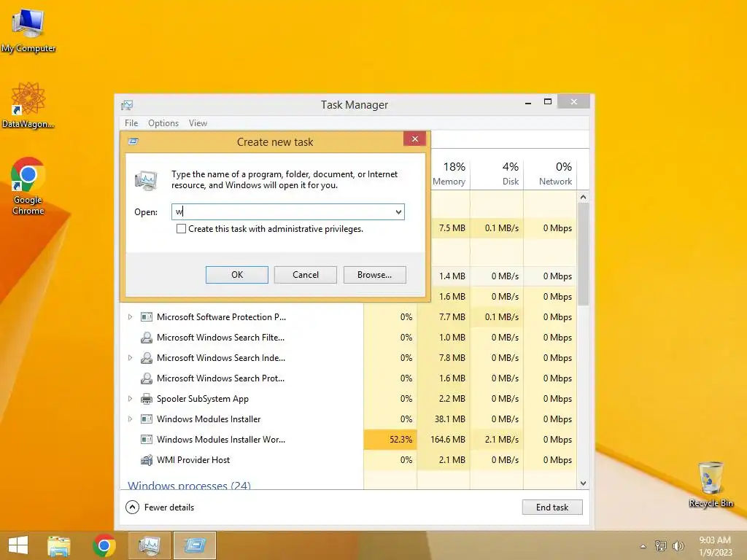The image size is (747, 560).
Task: Click the Fewer details link
Action: click(169, 507)
